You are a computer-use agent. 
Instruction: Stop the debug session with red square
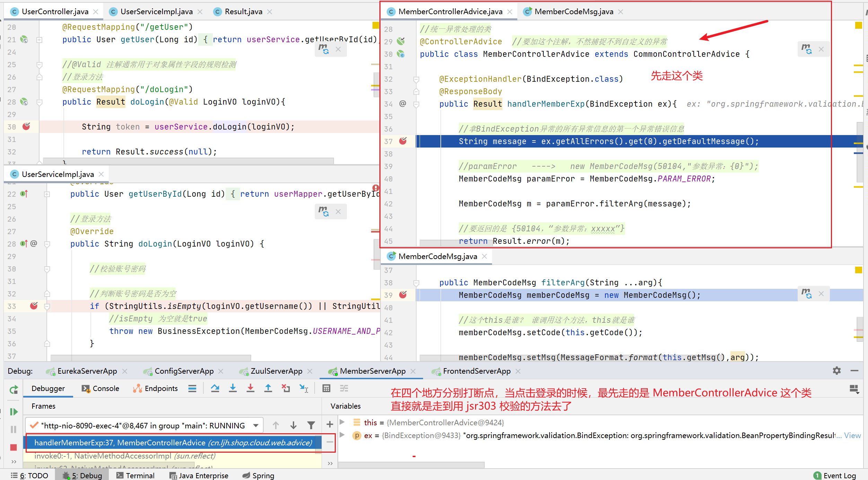point(14,447)
